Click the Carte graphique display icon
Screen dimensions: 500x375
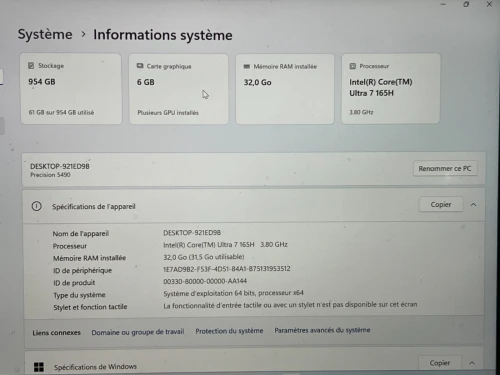click(140, 66)
